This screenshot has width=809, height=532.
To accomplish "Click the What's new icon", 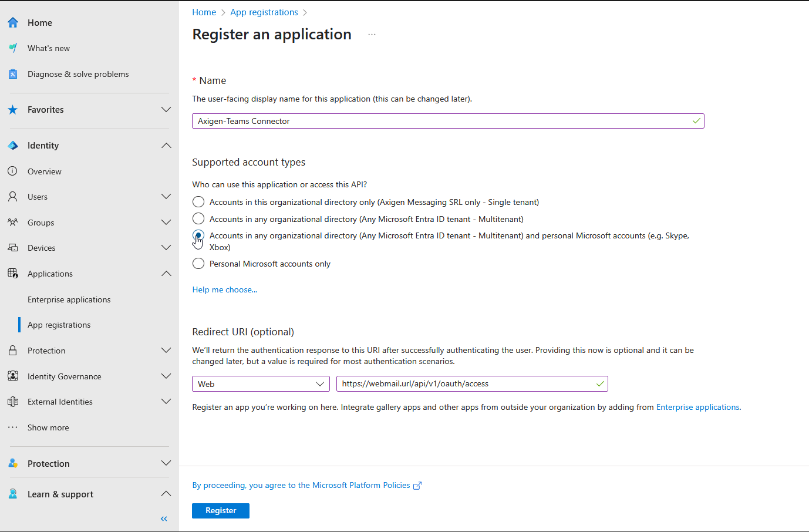I will (13, 48).
